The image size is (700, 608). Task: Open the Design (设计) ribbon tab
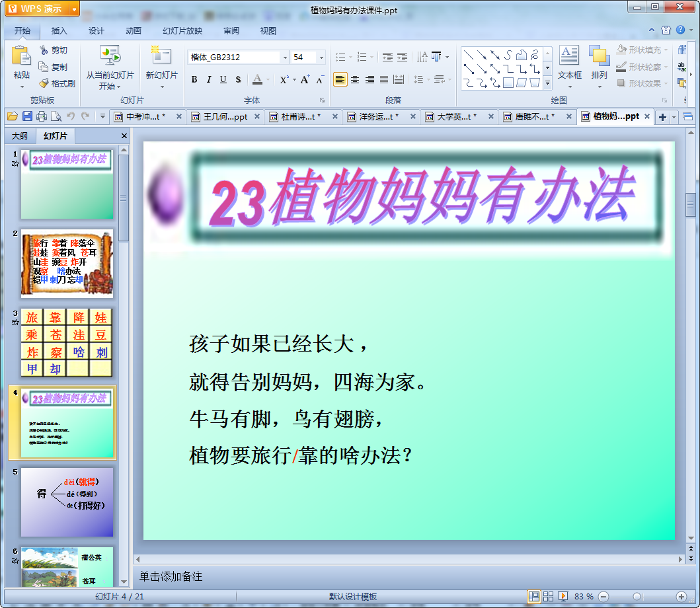[96, 31]
